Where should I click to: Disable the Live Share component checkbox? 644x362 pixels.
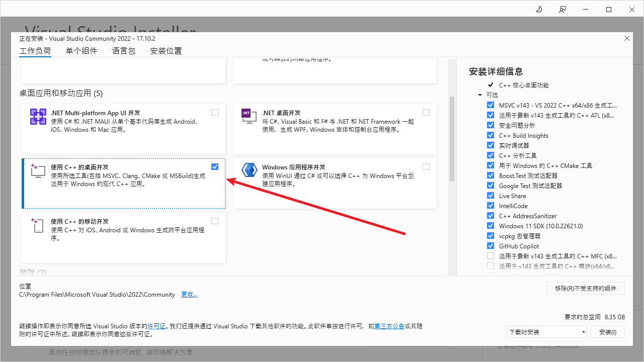[x=491, y=196]
